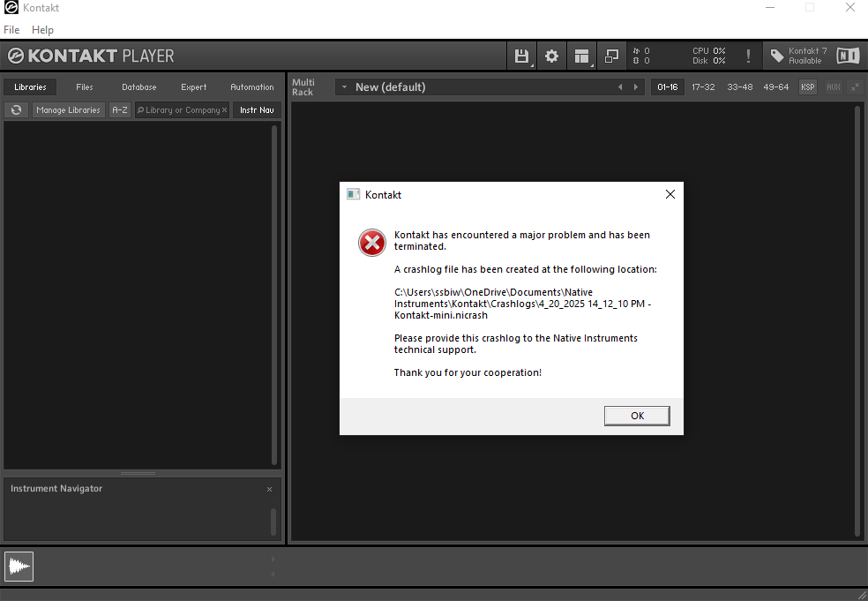Open the save/load floppy disk menu
This screenshot has height=601, width=868.
point(521,56)
